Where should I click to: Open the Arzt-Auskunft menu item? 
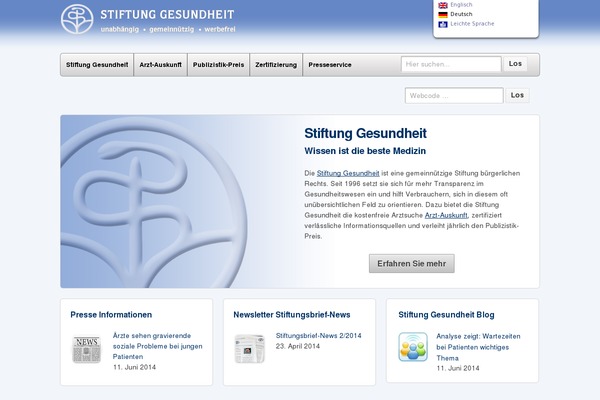pos(160,65)
